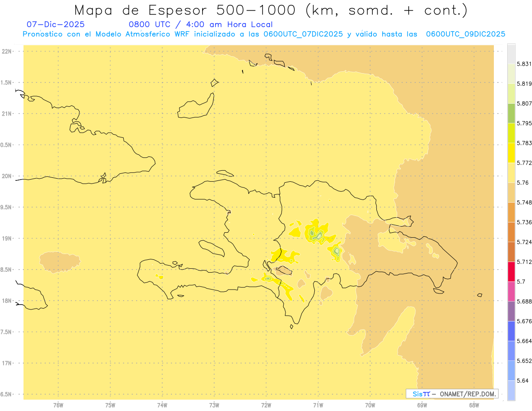
Task: Click the 68W longitude axis label
Action: pyautogui.click(x=474, y=405)
